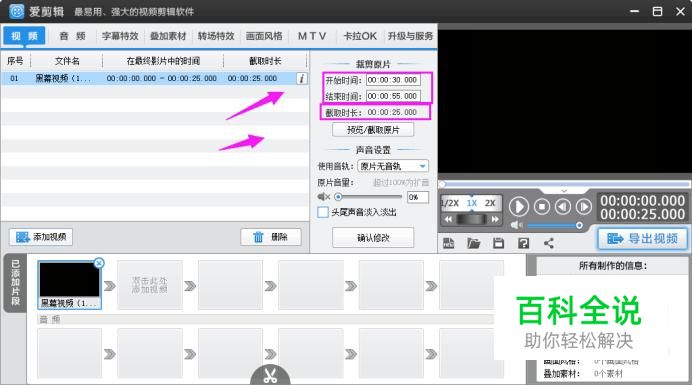Viewport: 692px width, 385px height.
Task: Click the mute icon beside the 原片音量 slider
Action: 323,196
